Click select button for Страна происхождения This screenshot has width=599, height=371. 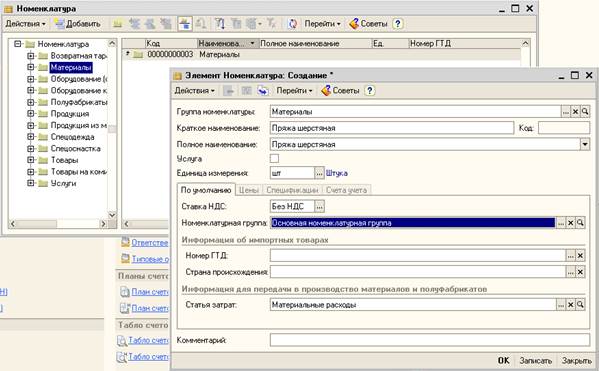(x=571, y=272)
